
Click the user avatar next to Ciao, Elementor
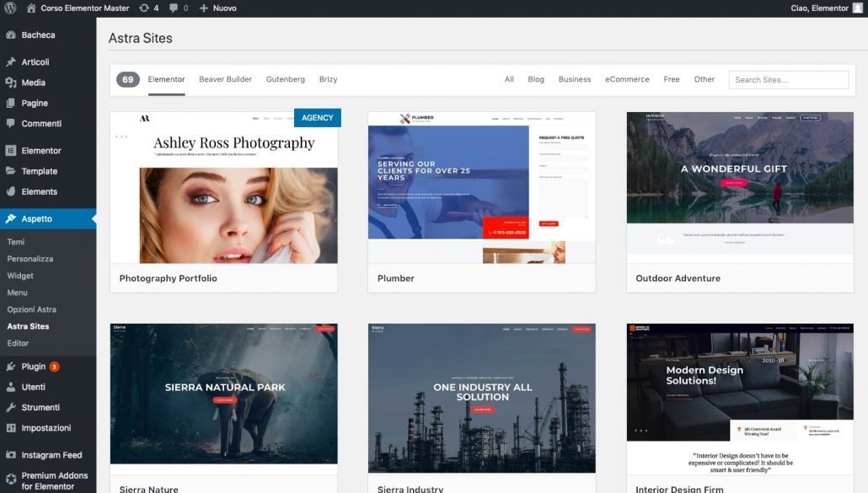pyautogui.click(x=857, y=8)
